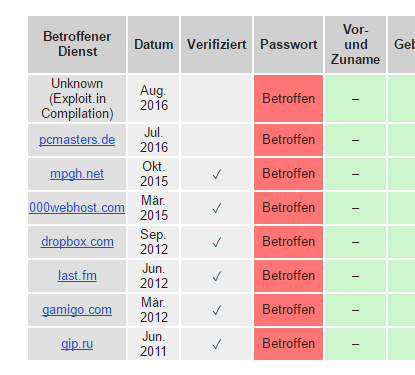Click the verified checkmark for gamigo.com
The height and width of the screenshot is (375, 415).
pyautogui.click(x=217, y=310)
